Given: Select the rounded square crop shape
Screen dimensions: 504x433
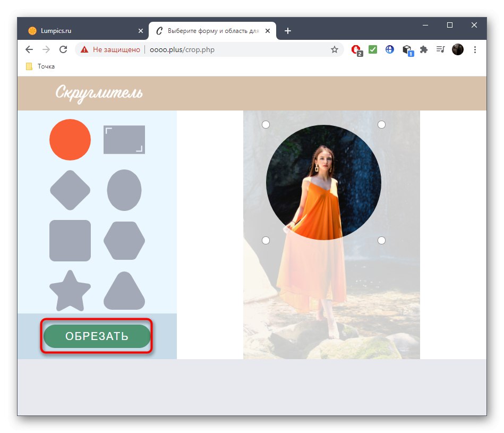Looking at the screenshot, I should pyautogui.click(x=70, y=241).
